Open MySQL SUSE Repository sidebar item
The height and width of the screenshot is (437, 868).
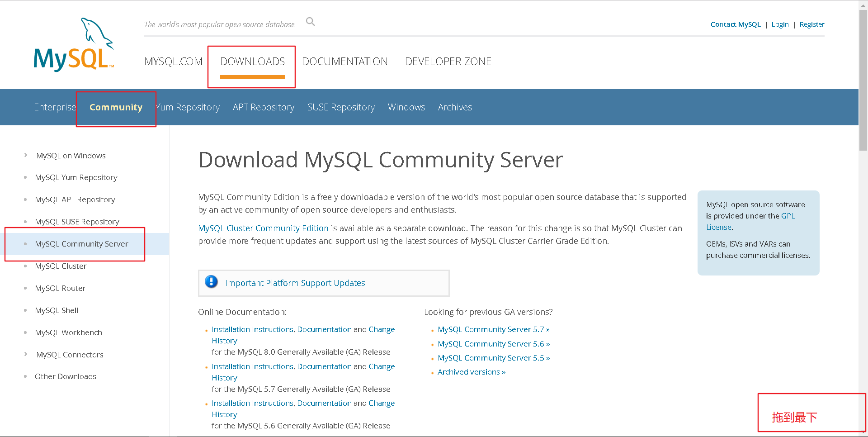coord(77,222)
